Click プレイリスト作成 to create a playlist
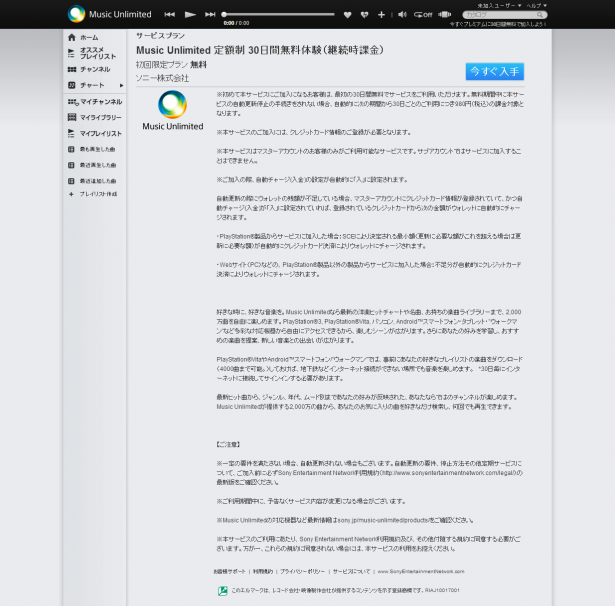This screenshot has height=606, width=615. (x=98, y=194)
